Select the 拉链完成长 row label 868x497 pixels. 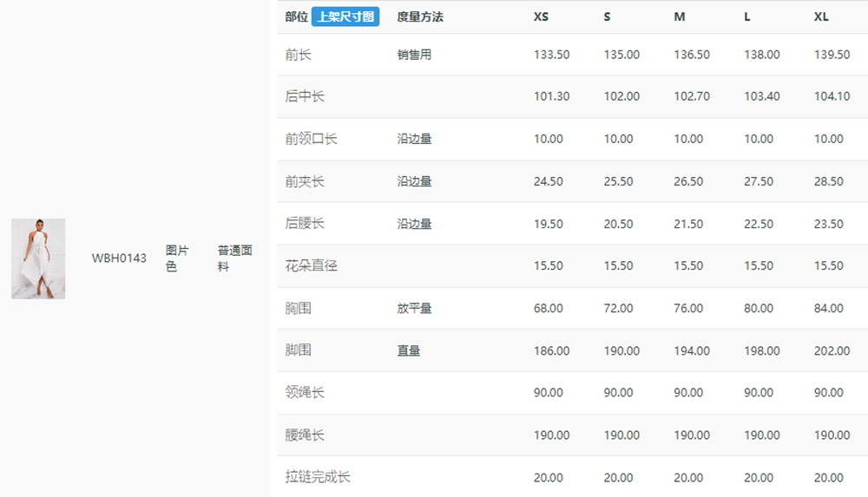pos(318,477)
